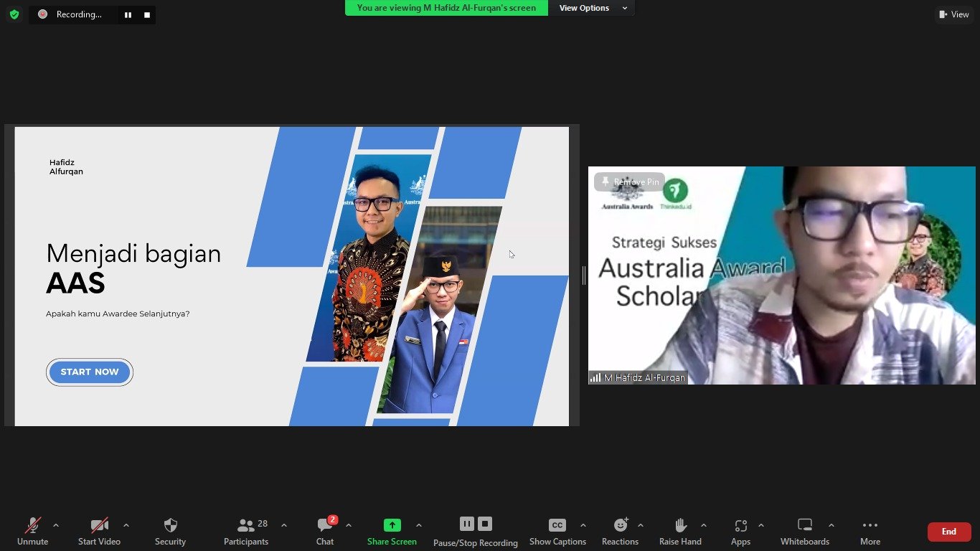Click the START NOW button on the slide
The image size is (980, 551).
(x=90, y=372)
